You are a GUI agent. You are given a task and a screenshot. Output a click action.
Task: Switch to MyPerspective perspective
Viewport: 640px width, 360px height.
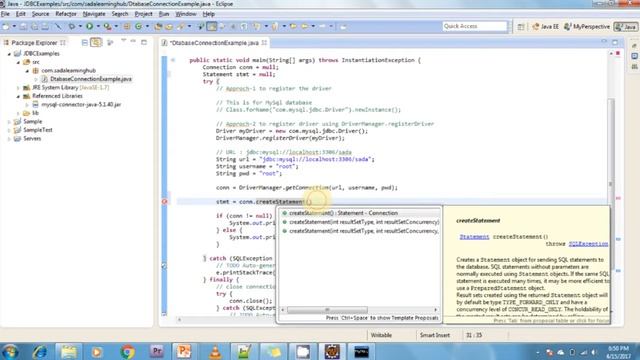tap(587, 27)
